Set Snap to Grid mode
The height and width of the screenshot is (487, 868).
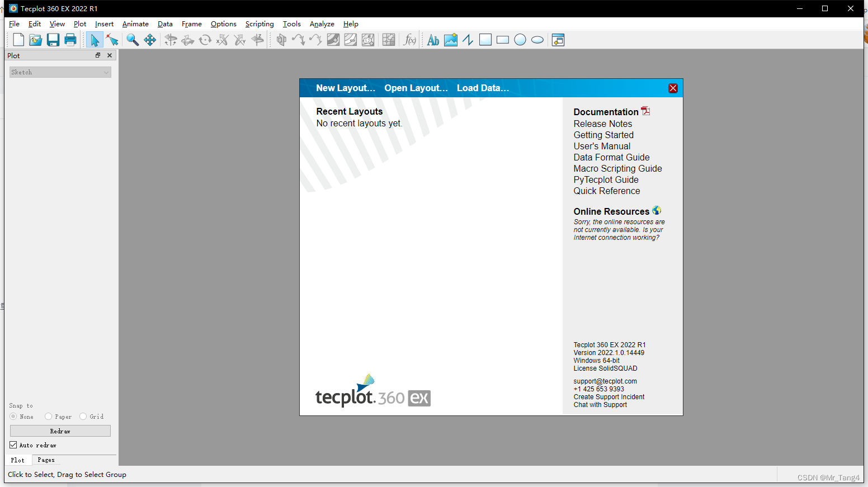(83, 417)
